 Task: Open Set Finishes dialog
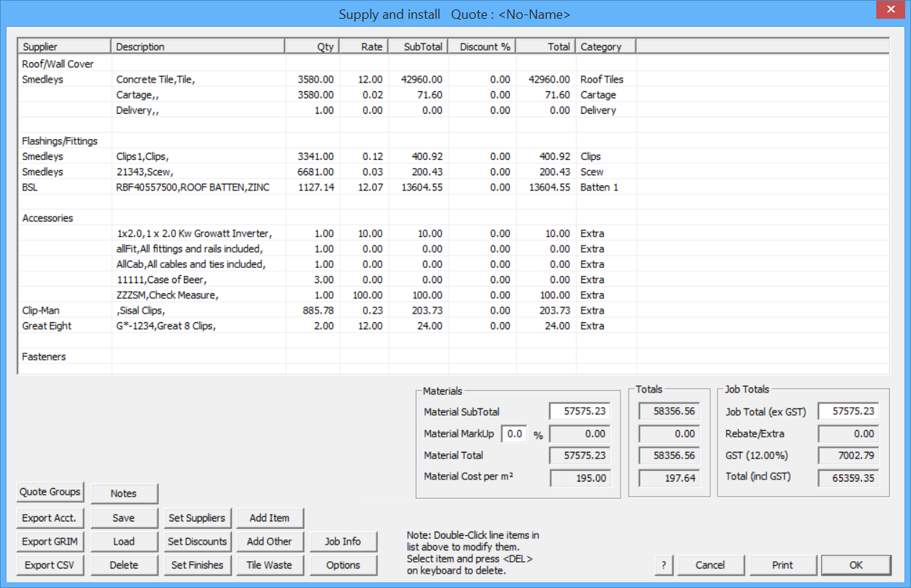[197, 565]
